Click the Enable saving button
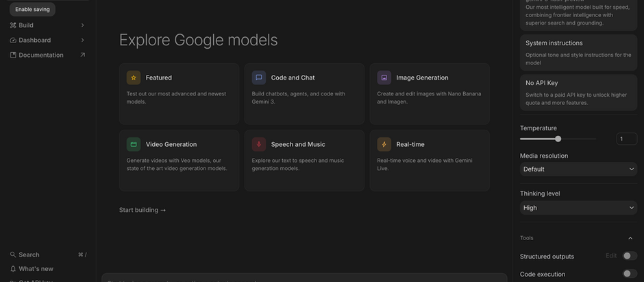This screenshot has width=644, height=282. (x=32, y=9)
